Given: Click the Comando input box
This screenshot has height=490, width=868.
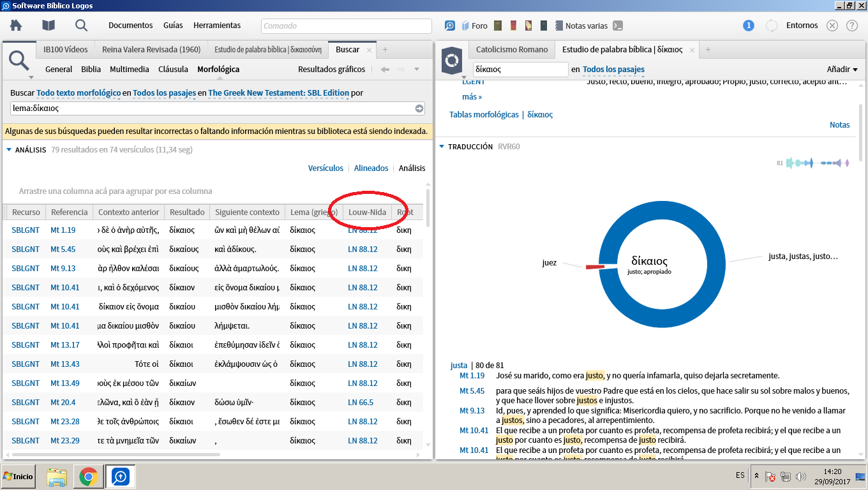Looking at the screenshot, I should click(x=347, y=26).
